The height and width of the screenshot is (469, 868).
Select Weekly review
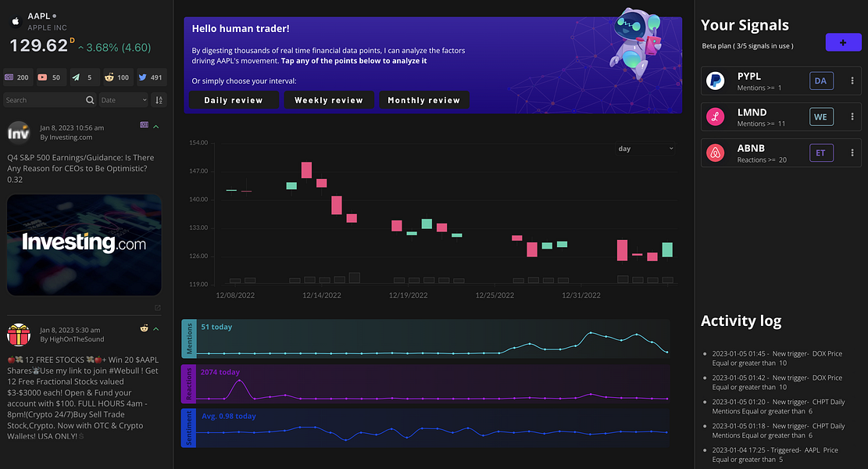[x=329, y=100]
